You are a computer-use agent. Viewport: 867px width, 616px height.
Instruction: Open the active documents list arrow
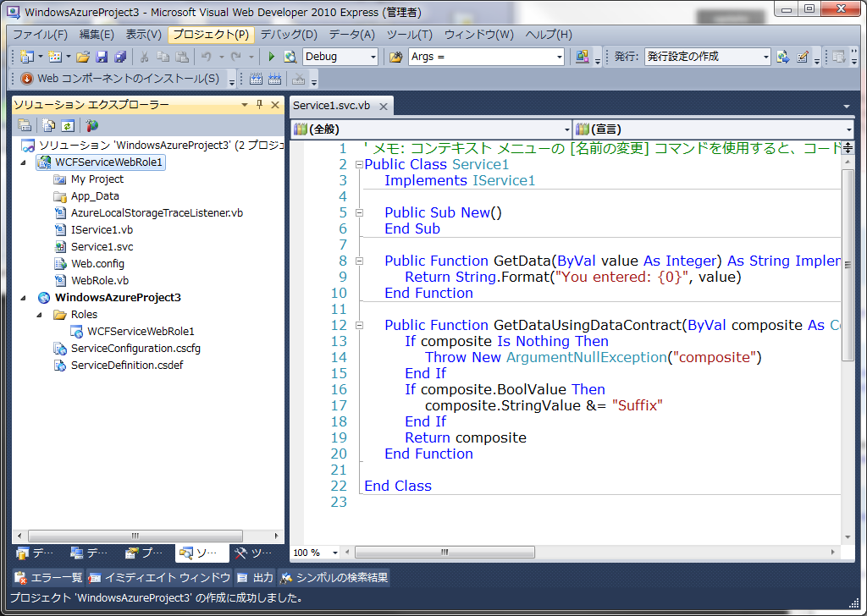847,106
